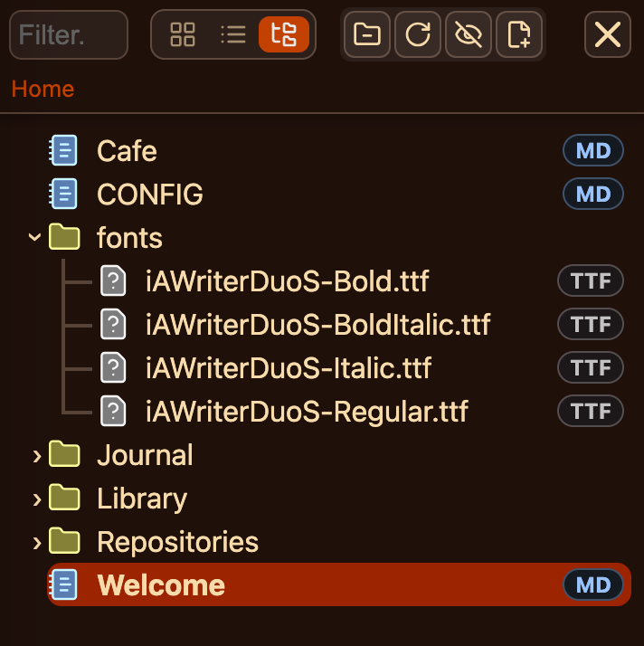Image resolution: width=644 pixels, height=646 pixels.
Task: Open the Cafe markdown note
Action: 127,151
